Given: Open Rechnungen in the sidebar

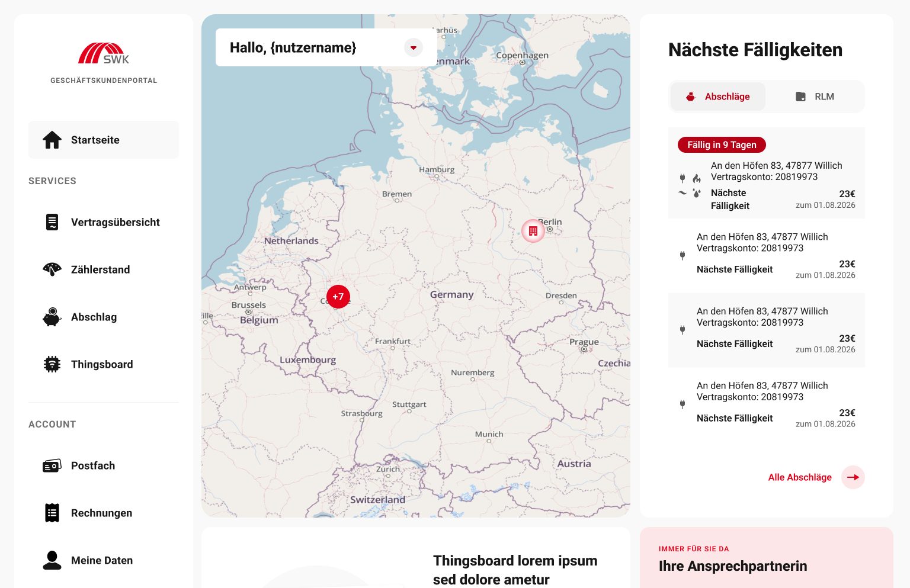Looking at the screenshot, I should click(104, 513).
